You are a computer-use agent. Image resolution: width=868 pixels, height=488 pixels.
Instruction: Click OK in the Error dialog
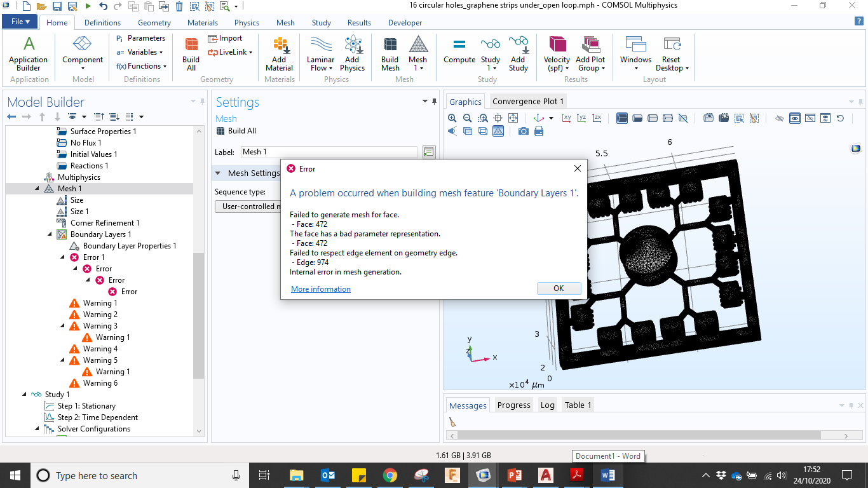coord(559,288)
